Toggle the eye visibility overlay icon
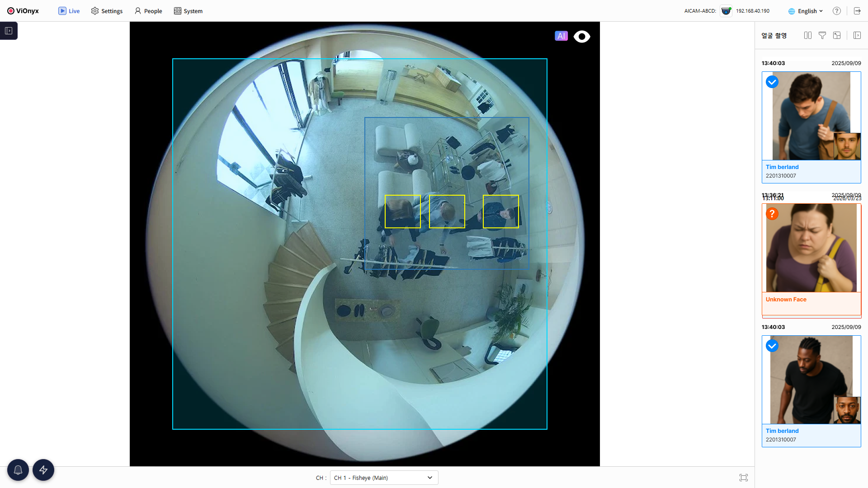 click(582, 36)
